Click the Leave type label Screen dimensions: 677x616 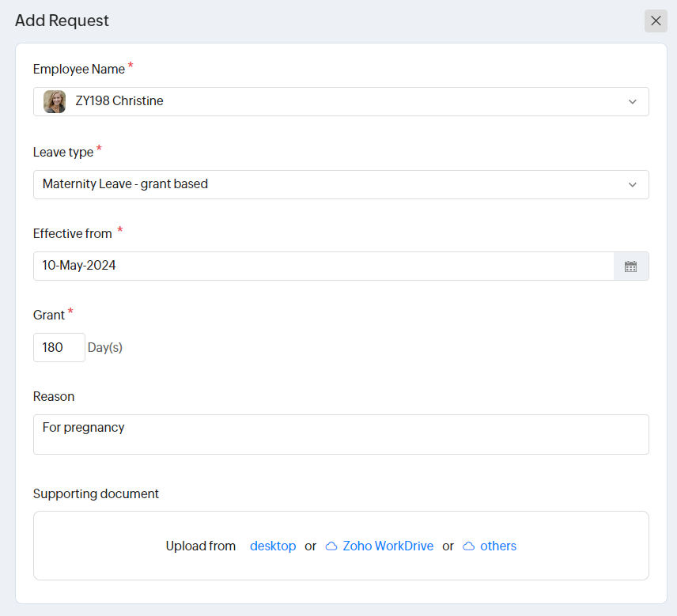(63, 152)
